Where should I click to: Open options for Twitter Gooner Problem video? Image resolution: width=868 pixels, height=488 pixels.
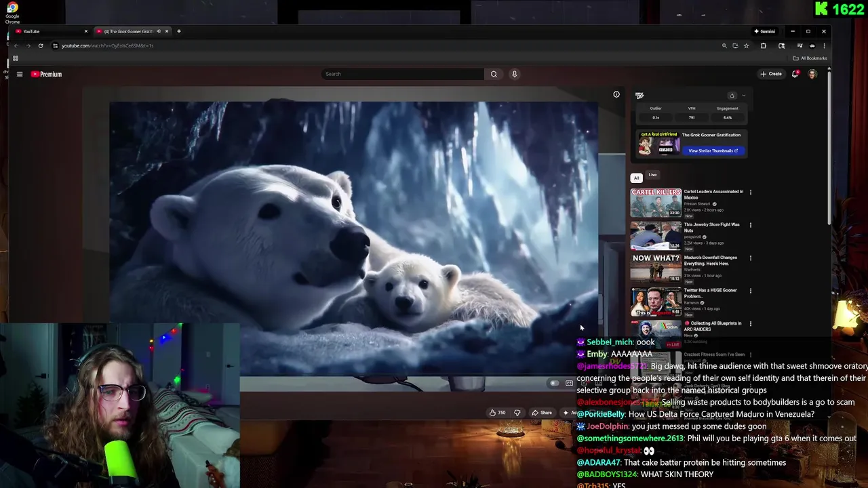click(x=750, y=291)
